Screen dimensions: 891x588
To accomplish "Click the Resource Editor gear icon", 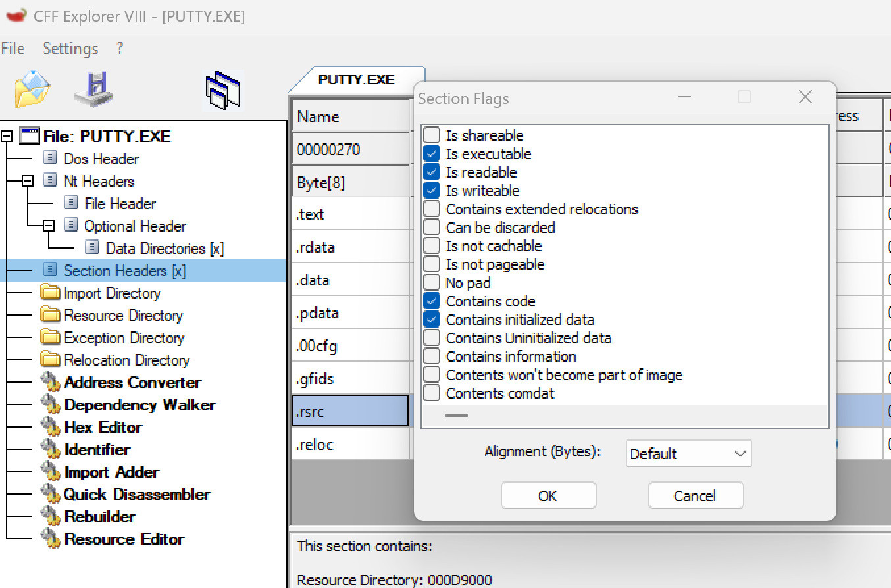I will click(x=51, y=539).
